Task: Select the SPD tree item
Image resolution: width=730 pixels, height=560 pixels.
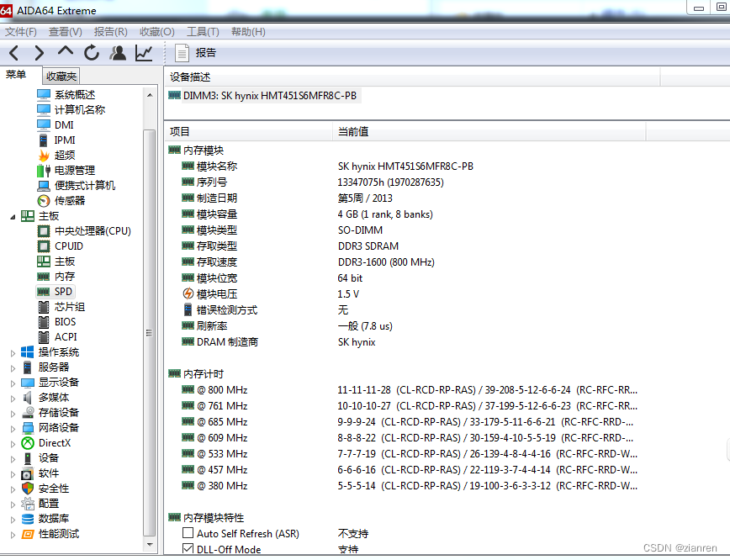Action: tap(55, 292)
